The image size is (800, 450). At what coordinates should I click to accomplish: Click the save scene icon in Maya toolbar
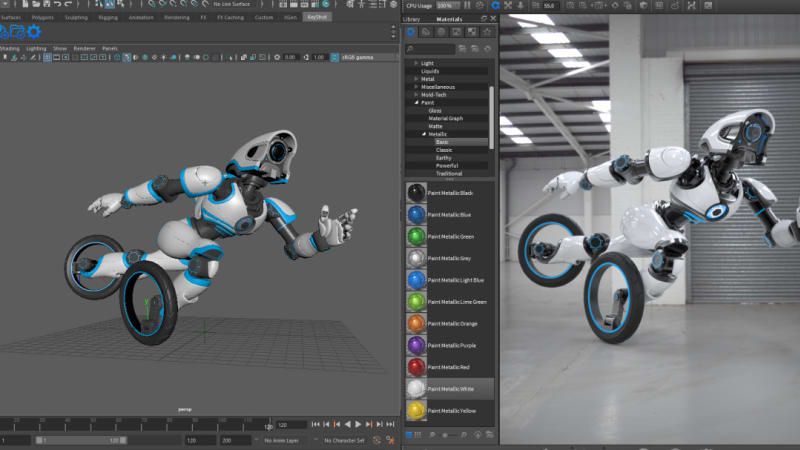[46, 4]
